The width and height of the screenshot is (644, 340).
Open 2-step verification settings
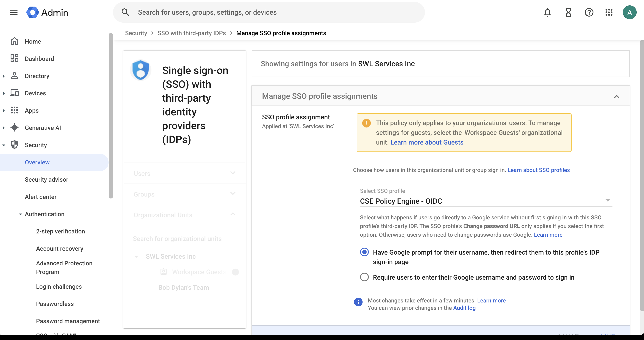tap(60, 231)
